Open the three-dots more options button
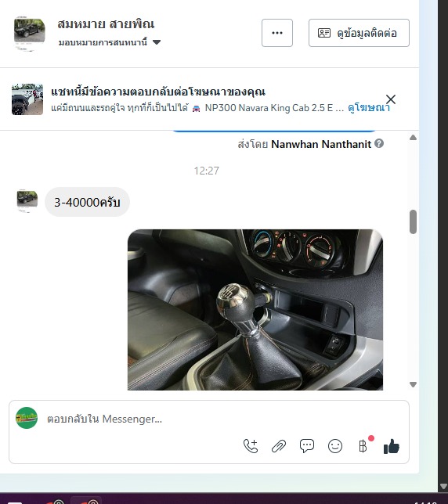This screenshot has width=448, height=504. tap(277, 33)
